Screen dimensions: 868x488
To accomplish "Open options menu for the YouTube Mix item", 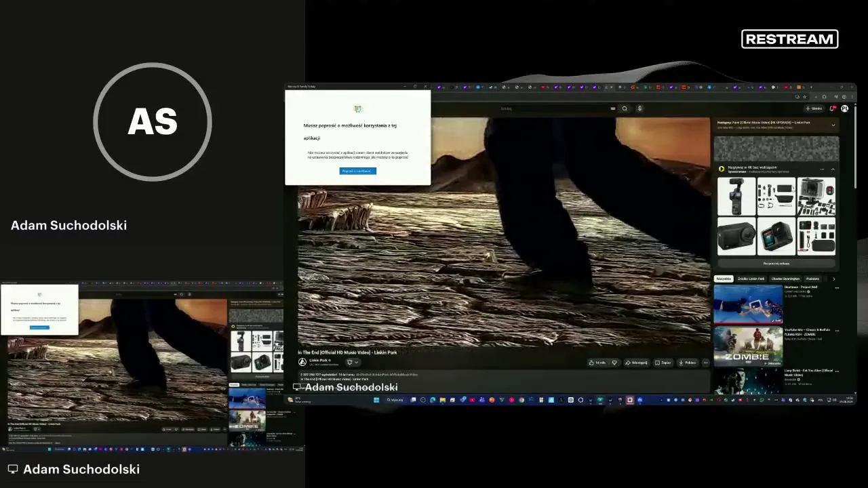I will pyautogui.click(x=837, y=331).
